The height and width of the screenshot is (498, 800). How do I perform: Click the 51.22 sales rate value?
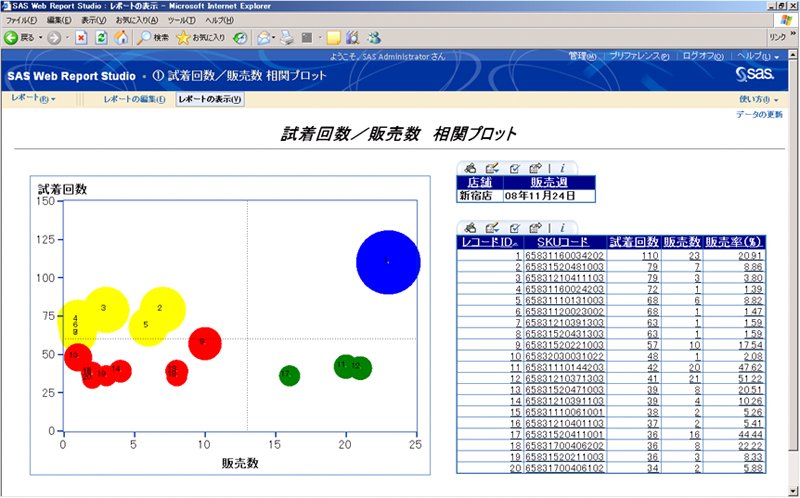point(751,379)
